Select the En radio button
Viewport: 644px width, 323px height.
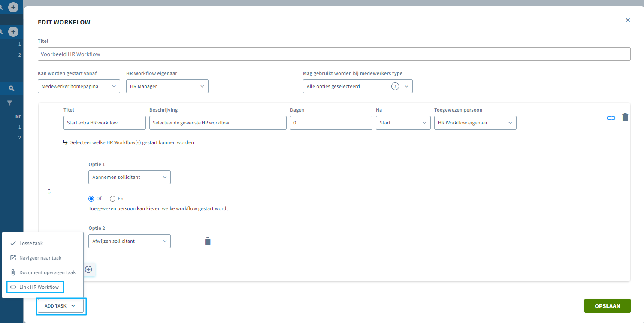pos(113,199)
